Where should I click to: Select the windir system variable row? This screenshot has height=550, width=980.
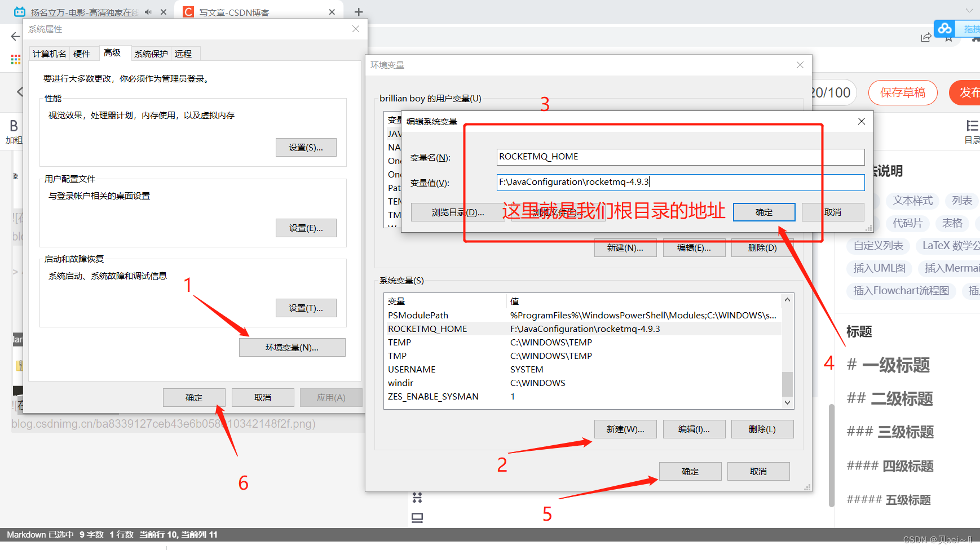(x=583, y=383)
